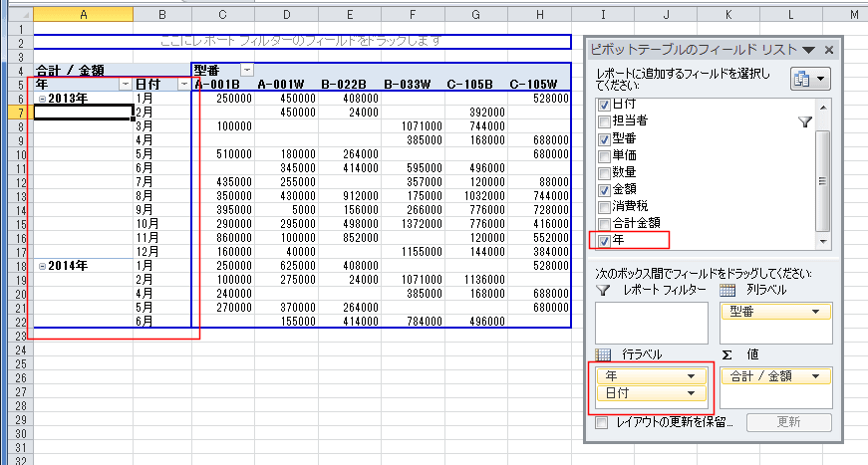
Task: Click the 88000 value cell
Action: 540,182
